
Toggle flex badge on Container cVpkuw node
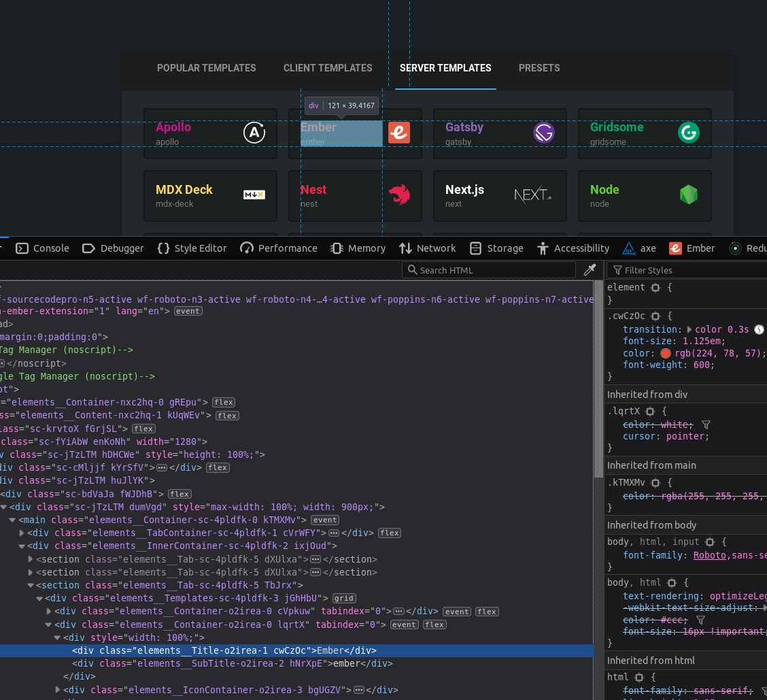487,612
